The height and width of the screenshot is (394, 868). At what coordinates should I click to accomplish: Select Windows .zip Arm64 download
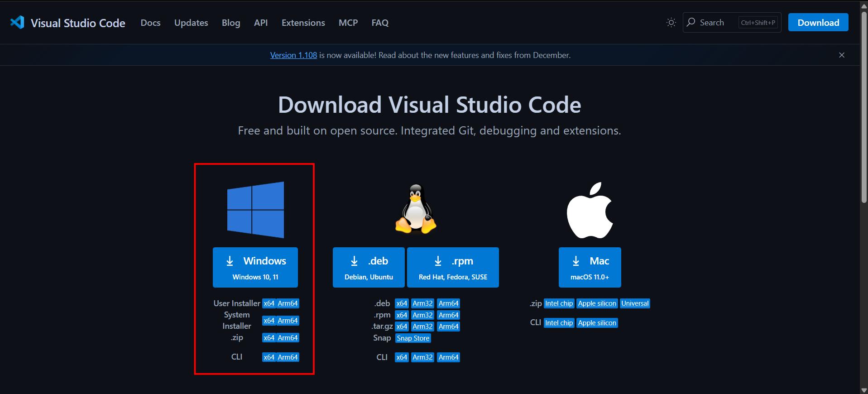[288, 338]
